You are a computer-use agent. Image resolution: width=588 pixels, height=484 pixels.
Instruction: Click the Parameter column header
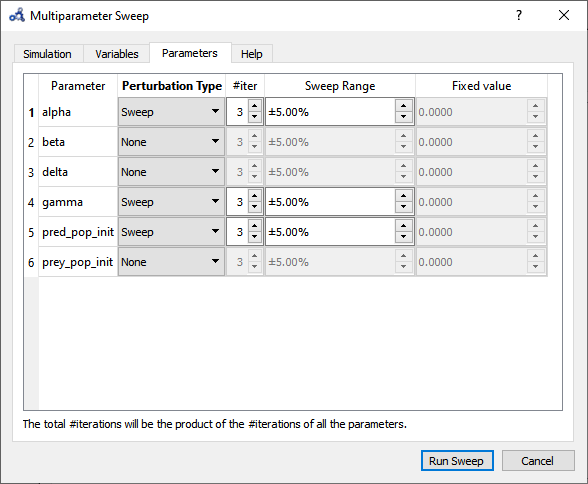(78, 86)
